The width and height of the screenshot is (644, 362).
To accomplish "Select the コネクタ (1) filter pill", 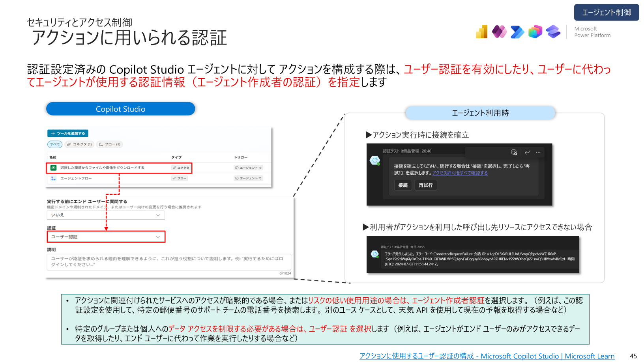I will point(79,144).
